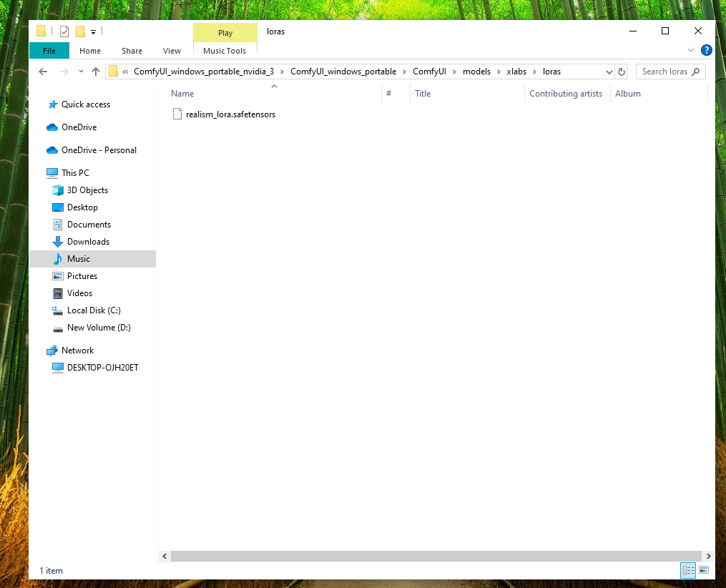This screenshot has width=726, height=588.
Task: Click the New Folder quick access icon
Action: 80,31
